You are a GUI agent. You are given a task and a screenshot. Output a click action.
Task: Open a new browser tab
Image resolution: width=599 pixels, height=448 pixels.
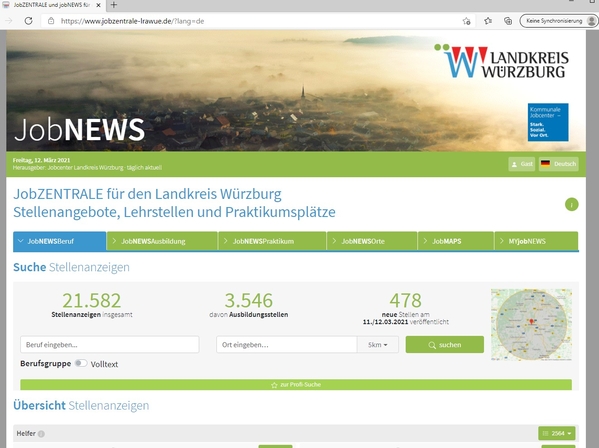pos(113,5)
